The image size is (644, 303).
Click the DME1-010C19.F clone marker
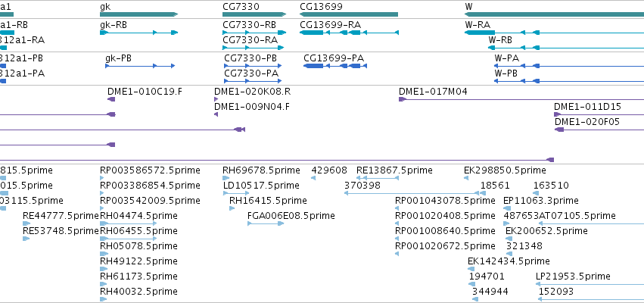pyautogui.click(x=111, y=99)
